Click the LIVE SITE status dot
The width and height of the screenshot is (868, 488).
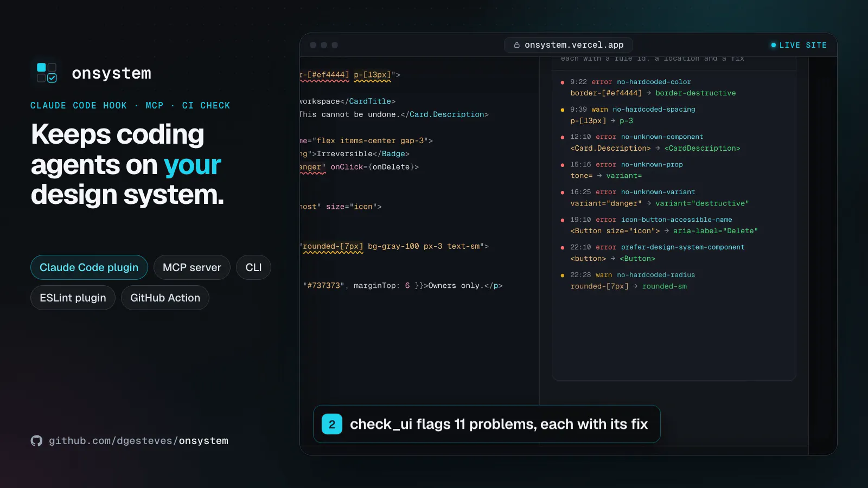[774, 45]
